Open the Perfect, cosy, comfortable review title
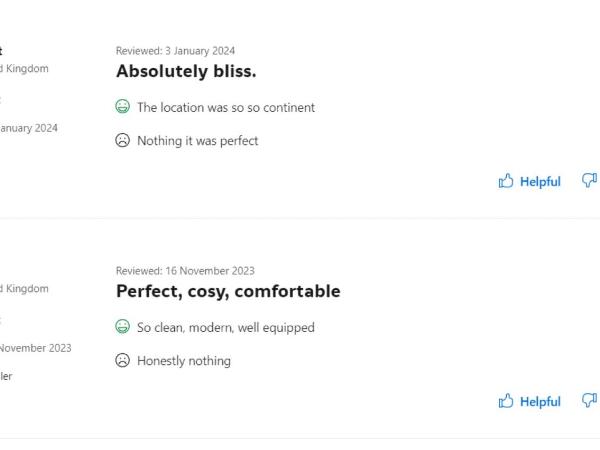Screen dimensions: 600x450 (228, 291)
